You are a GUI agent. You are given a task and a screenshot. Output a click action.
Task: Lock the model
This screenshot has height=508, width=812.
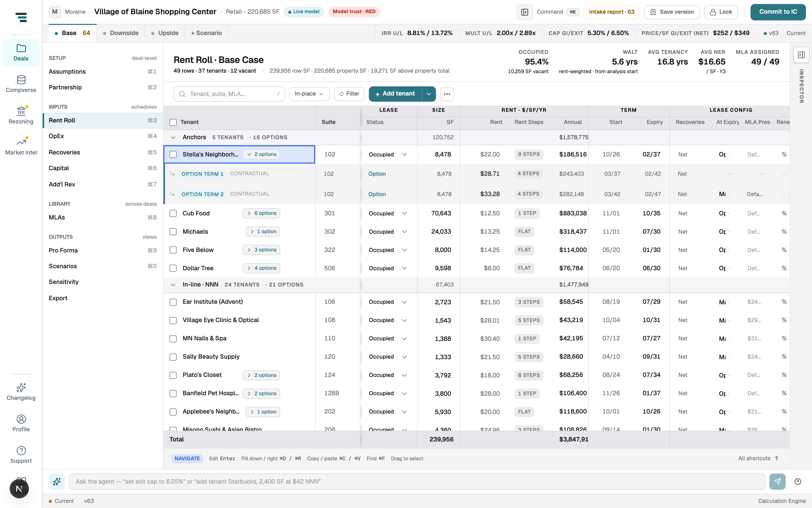click(721, 12)
